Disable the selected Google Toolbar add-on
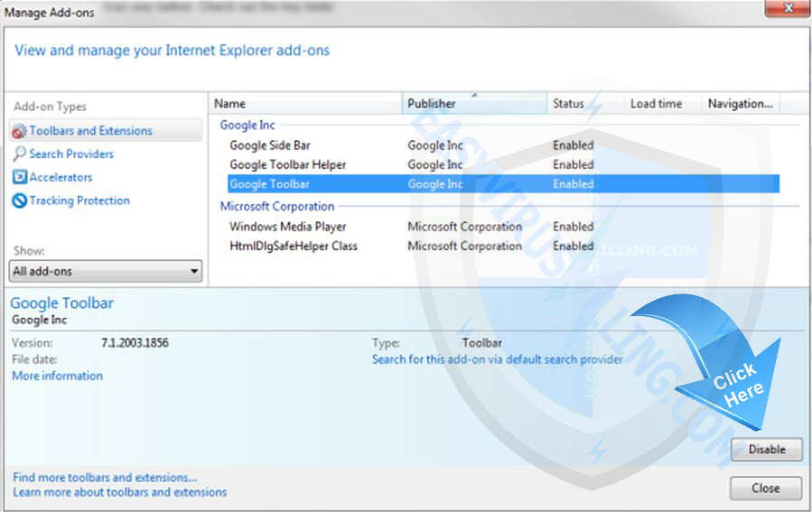The height and width of the screenshot is (512, 812). point(766,450)
